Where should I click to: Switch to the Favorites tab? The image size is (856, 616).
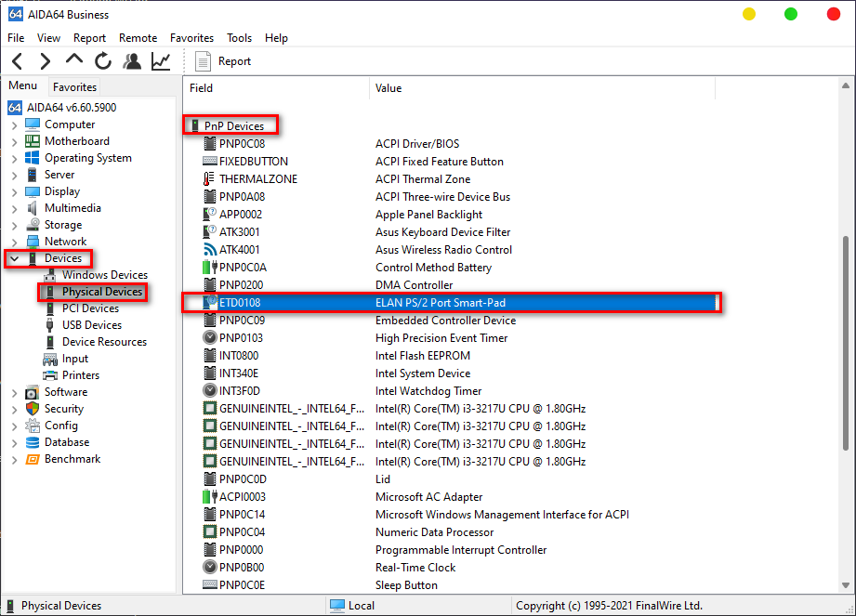[74, 86]
